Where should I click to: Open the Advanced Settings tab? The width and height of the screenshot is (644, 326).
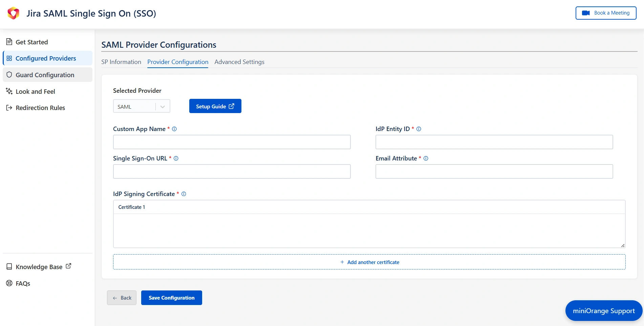click(x=239, y=62)
